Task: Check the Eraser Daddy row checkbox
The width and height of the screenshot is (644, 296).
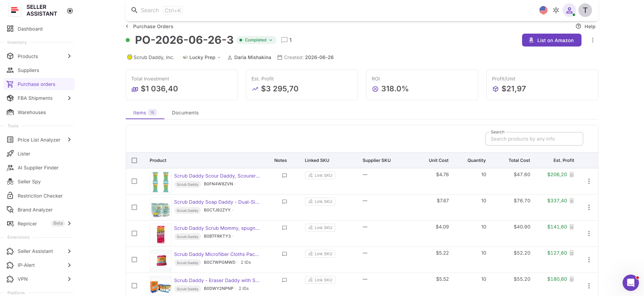Action: click(135, 286)
